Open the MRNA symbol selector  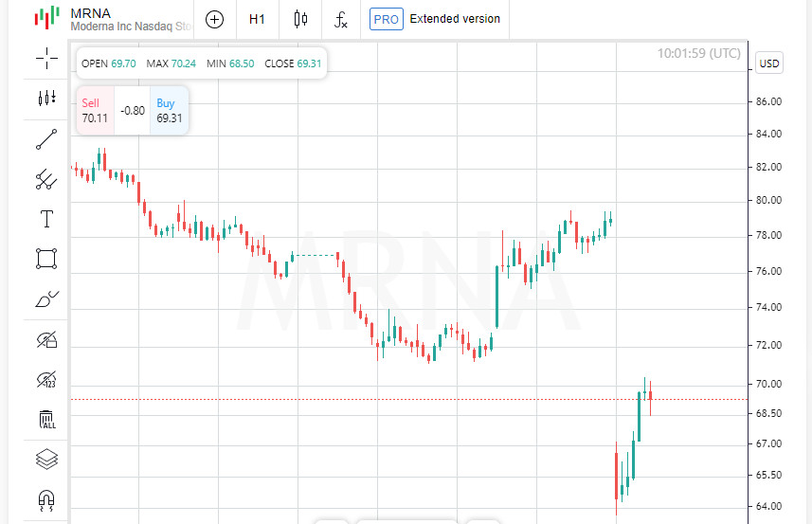[131, 19]
